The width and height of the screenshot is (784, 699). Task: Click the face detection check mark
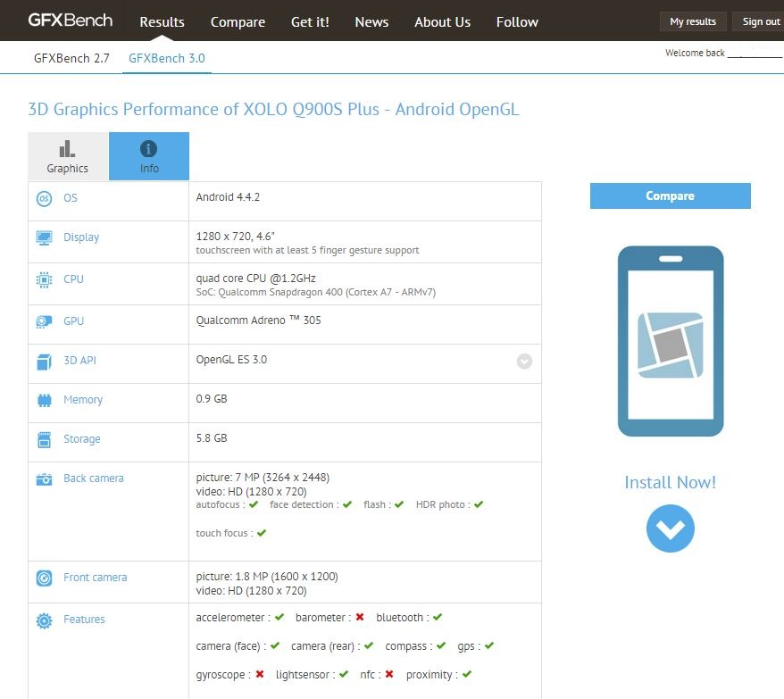347,504
